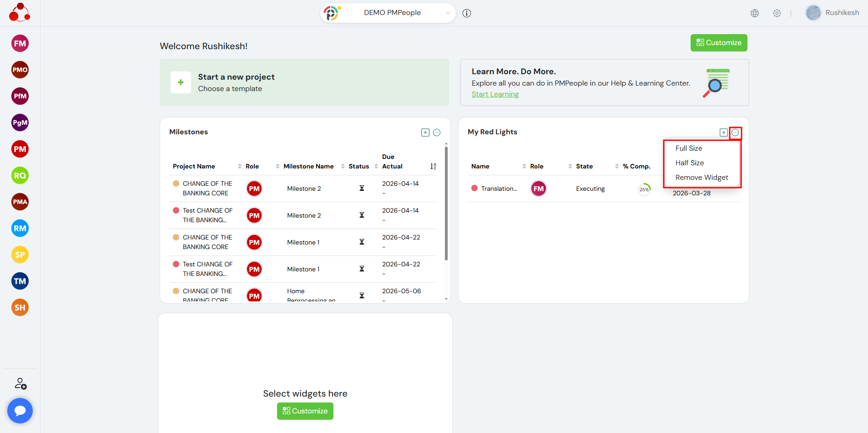This screenshot has height=433, width=868.
Task: Open the RQ green sidebar icon
Action: pos(20,175)
